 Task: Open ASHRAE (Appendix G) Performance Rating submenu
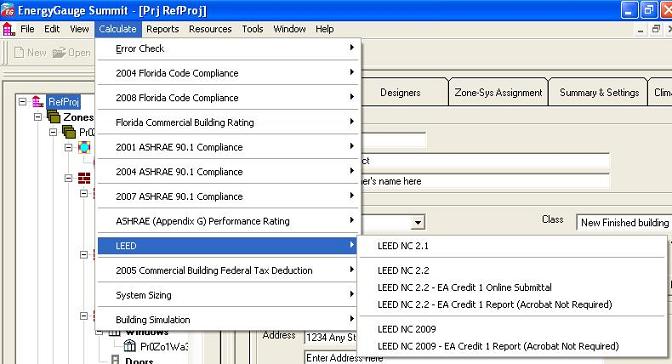click(x=228, y=221)
